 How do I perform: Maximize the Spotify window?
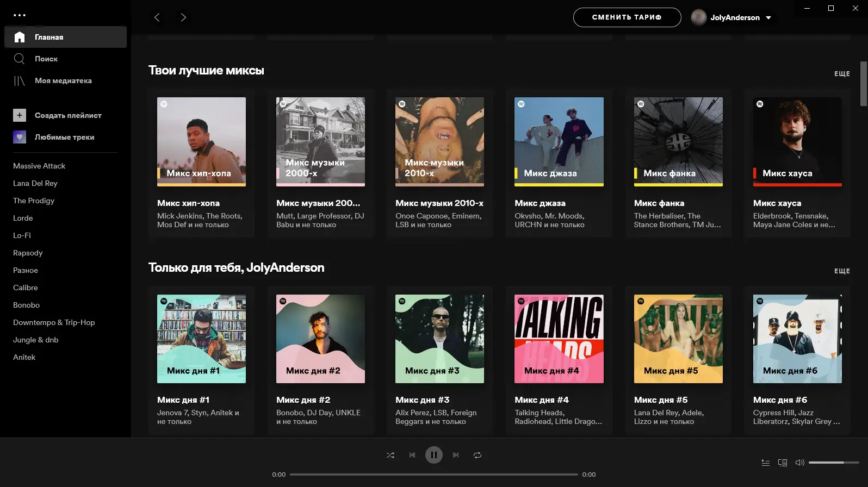point(831,8)
